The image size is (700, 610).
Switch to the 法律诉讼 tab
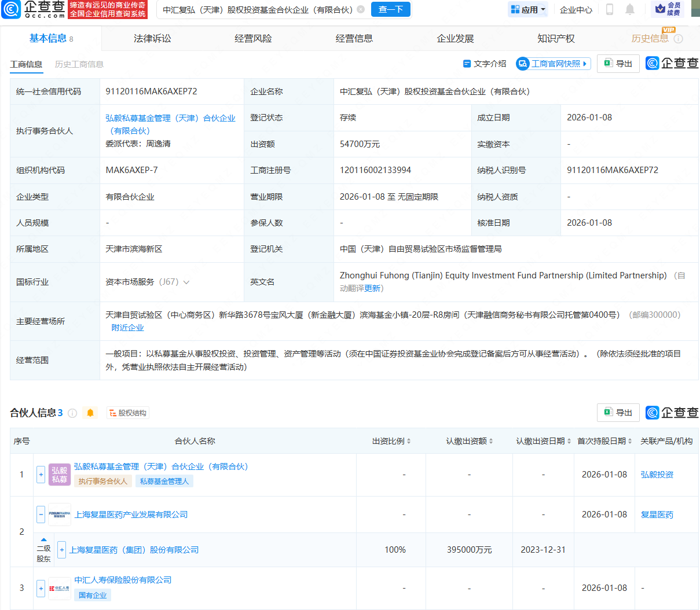[151, 38]
